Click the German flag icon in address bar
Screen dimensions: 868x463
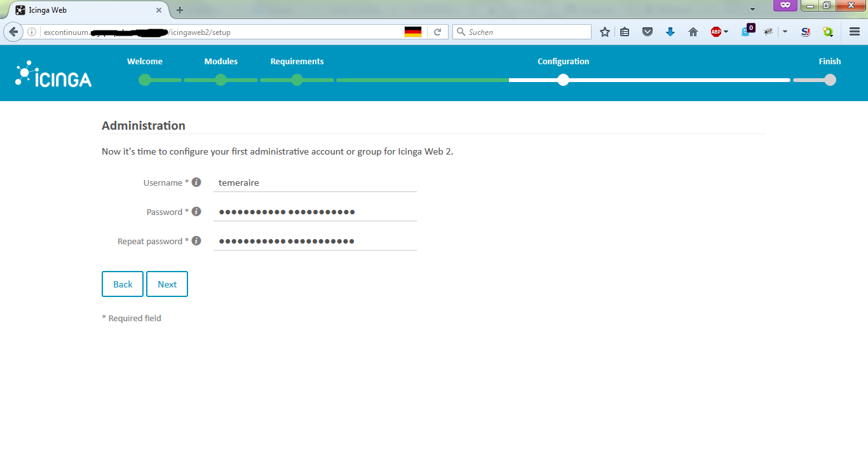(x=413, y=32)
